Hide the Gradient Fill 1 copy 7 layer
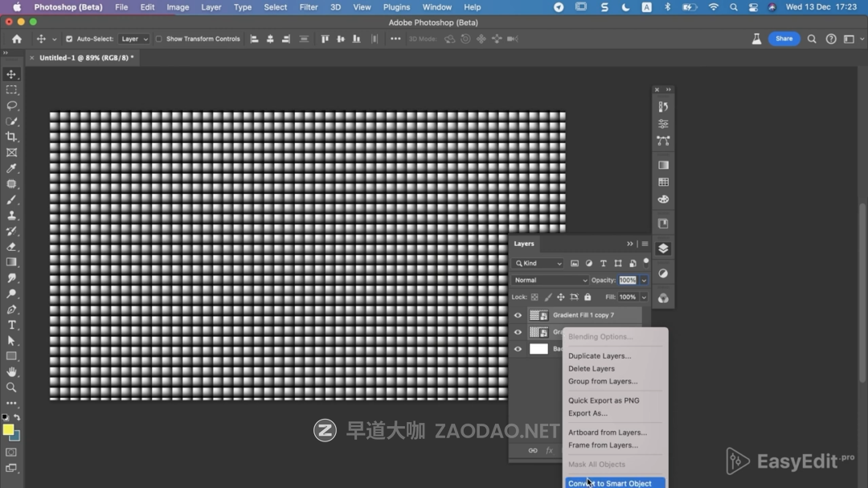 pyautogui.click(x=518, y=314)
